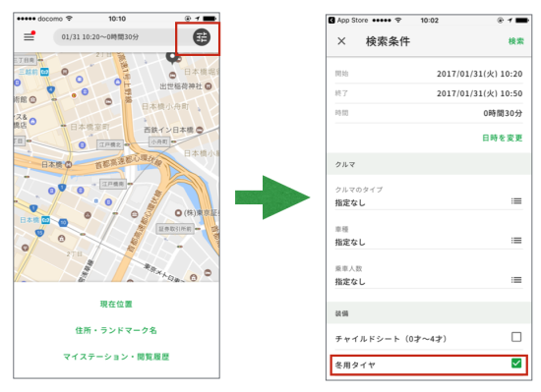Image resolution: width=541 pixels, height=392 pixels.
Task: Open the hamburger menu on map screen
Action: click(x=29, y=36)
